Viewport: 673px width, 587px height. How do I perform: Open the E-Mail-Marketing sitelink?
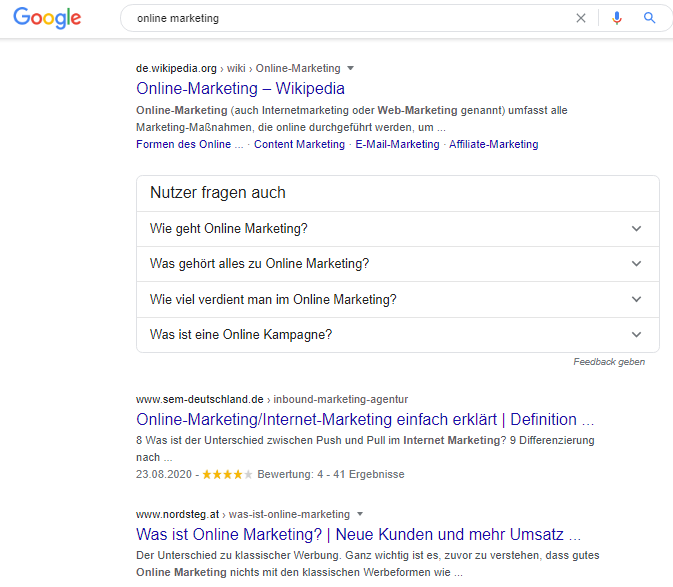(397, 144)
